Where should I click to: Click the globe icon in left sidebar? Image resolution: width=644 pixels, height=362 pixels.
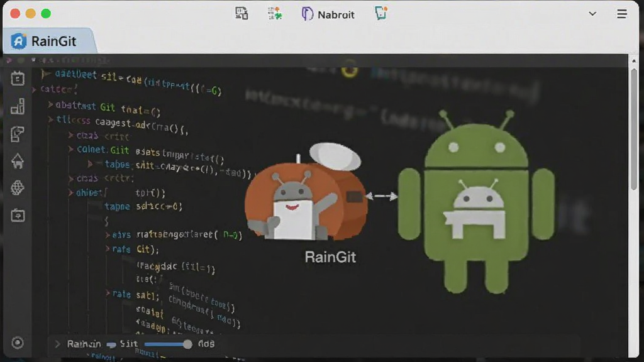[17, 187]
